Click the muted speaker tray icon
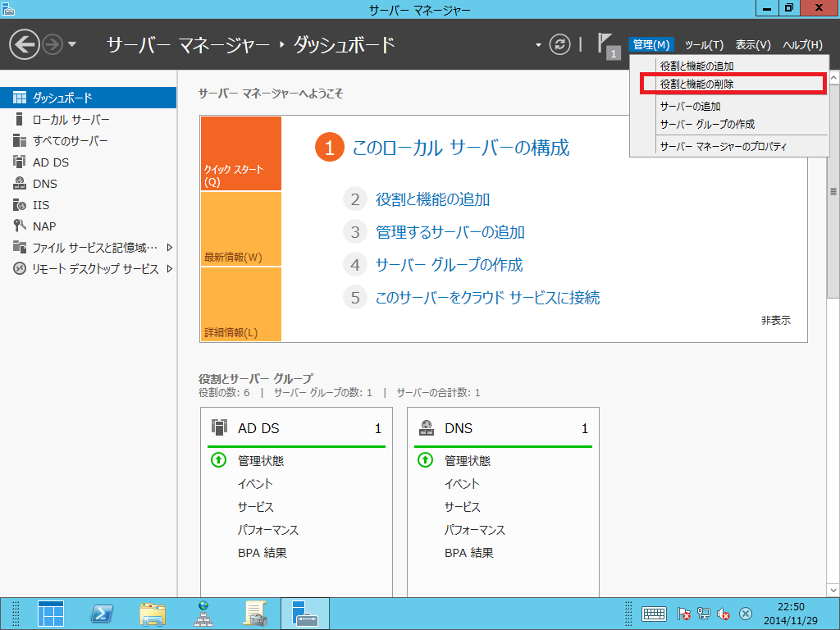The image size is (840, 630). pyautogui.click(x=724, y=614)
